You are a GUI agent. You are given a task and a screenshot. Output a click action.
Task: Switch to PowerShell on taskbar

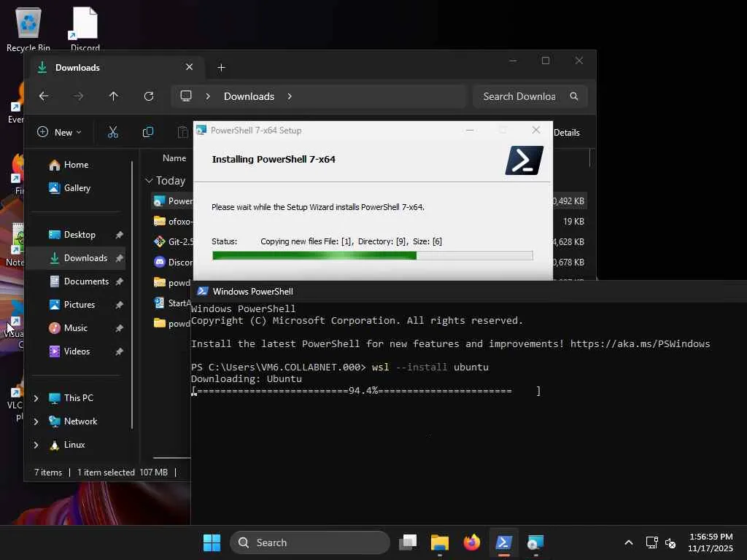[503, 542]
